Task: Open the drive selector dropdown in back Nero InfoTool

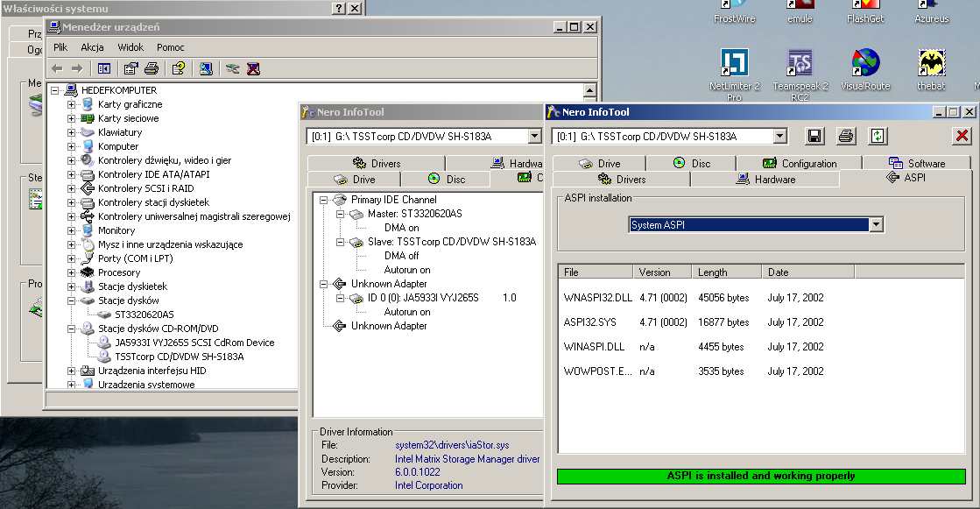Action: pyautogui.click(x=534, y=137)
